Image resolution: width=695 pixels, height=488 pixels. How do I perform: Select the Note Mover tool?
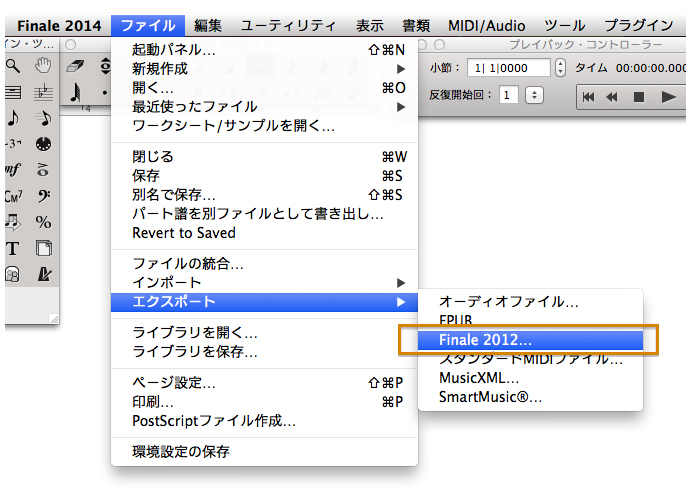[x=13, y=222]
